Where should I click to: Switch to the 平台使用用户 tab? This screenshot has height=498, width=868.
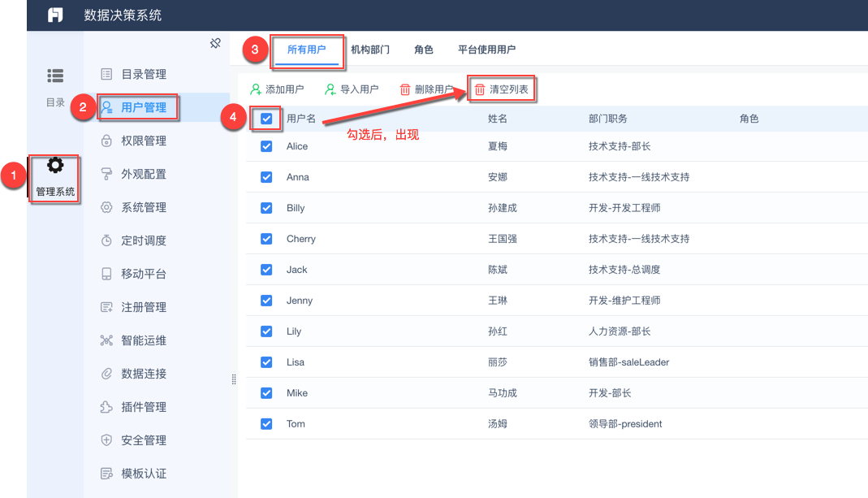pyautogui.click(x=486, y=50)
